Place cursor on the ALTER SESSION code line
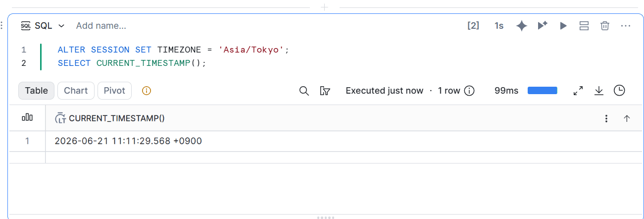Image resolution: width=644 pixels, height=219 pixels. pos(173,50)
